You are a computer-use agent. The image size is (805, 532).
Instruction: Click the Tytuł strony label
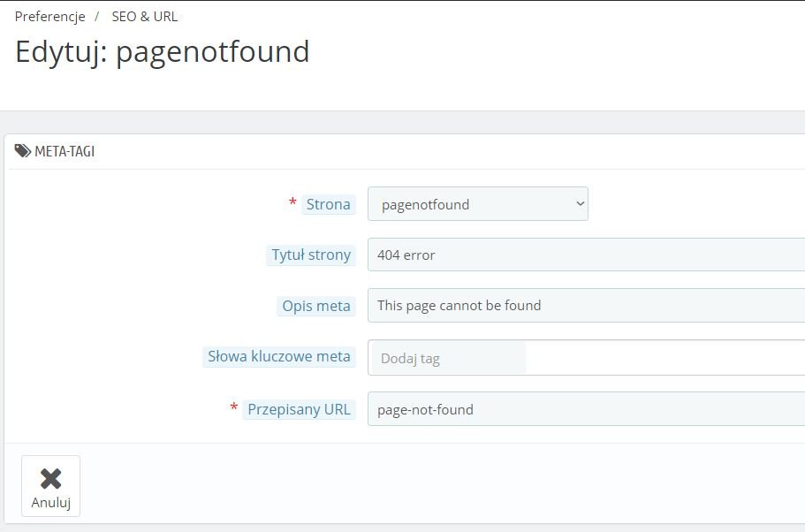[x=311, y=255]
